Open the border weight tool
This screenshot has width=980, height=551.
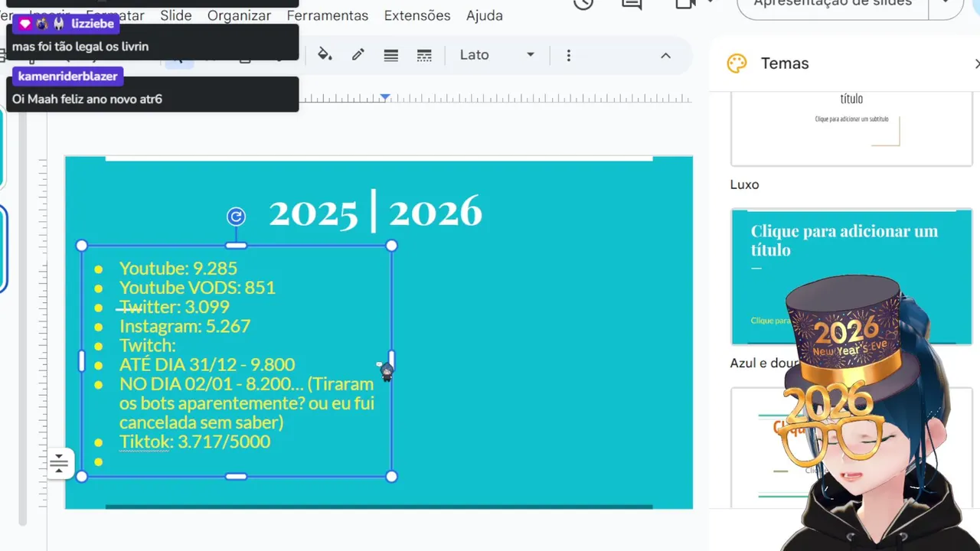[390, 55]
